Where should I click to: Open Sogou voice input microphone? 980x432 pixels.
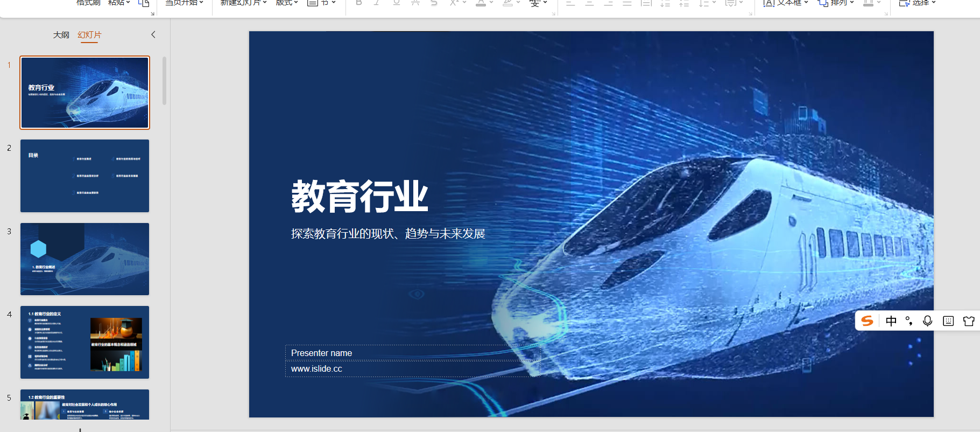(927, 321)
